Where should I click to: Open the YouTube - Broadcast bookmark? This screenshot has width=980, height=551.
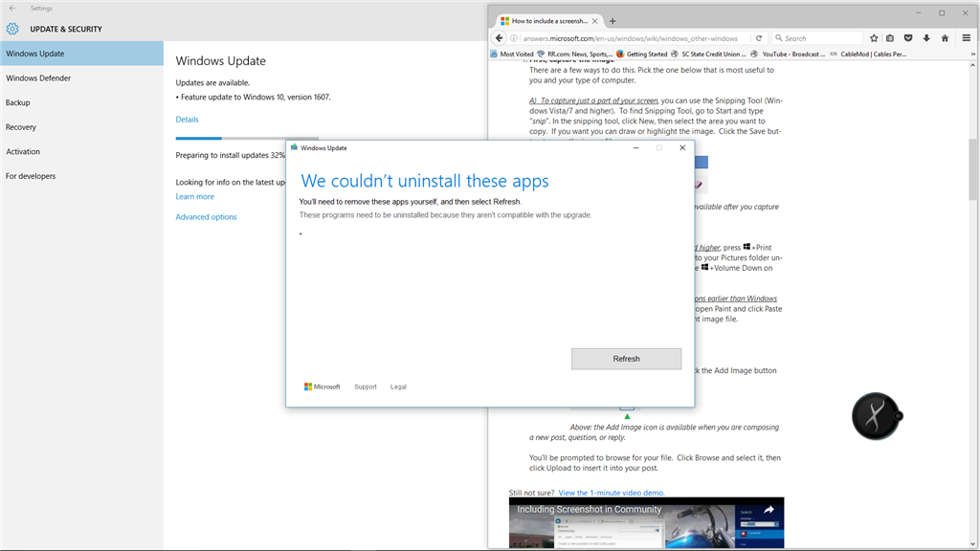click(788, 55)
